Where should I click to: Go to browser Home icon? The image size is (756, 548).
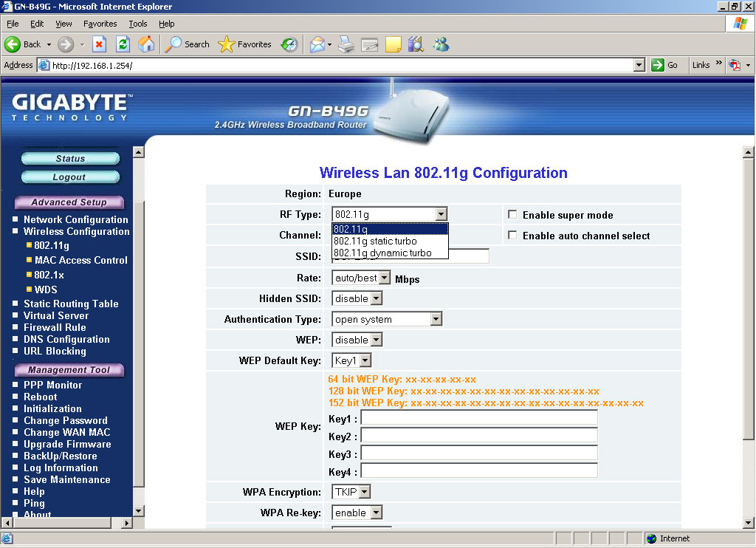pos(147,44)
